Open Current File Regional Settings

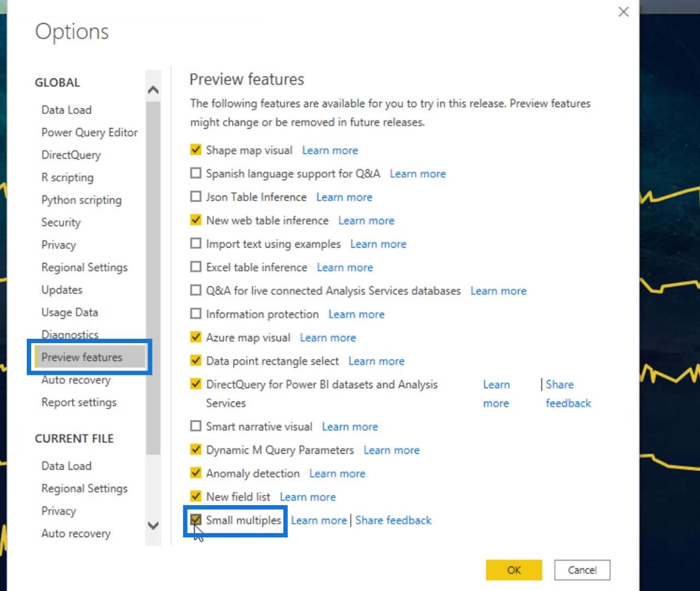[x=84, y=488]
